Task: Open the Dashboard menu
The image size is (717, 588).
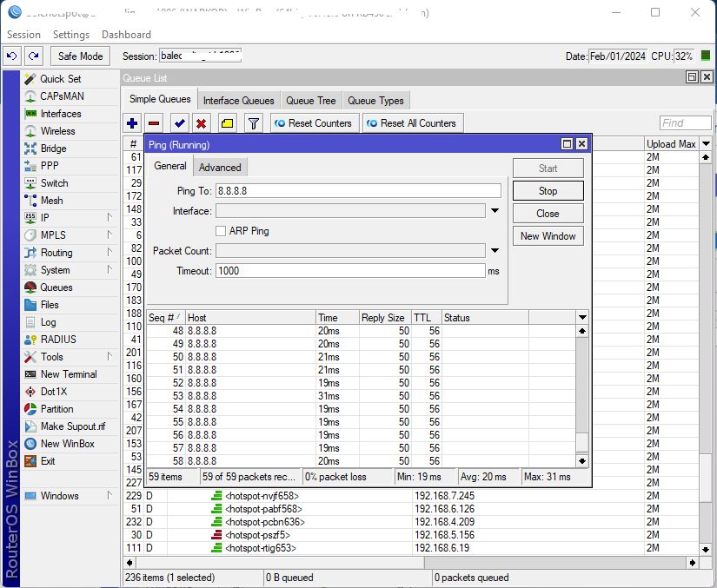Action: pos(126,35)
